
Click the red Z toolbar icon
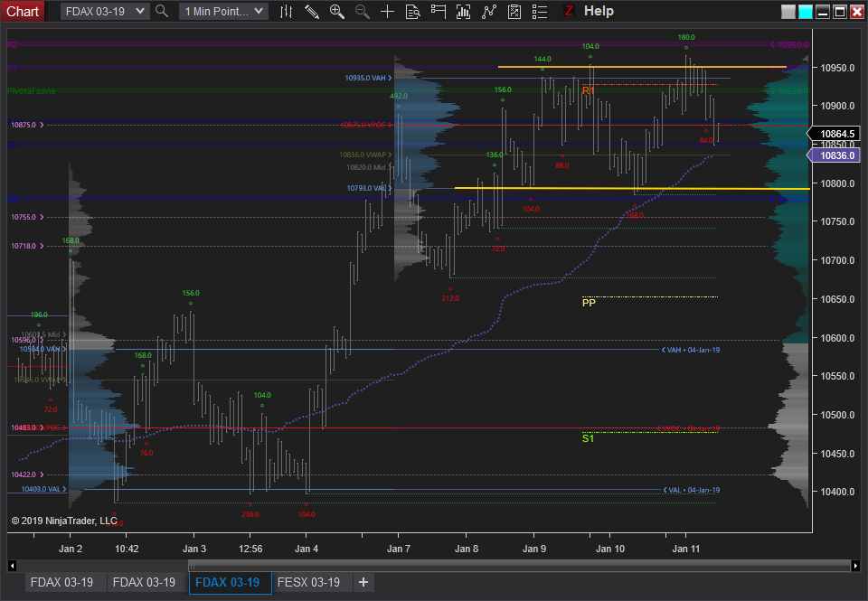pos(569,11)
